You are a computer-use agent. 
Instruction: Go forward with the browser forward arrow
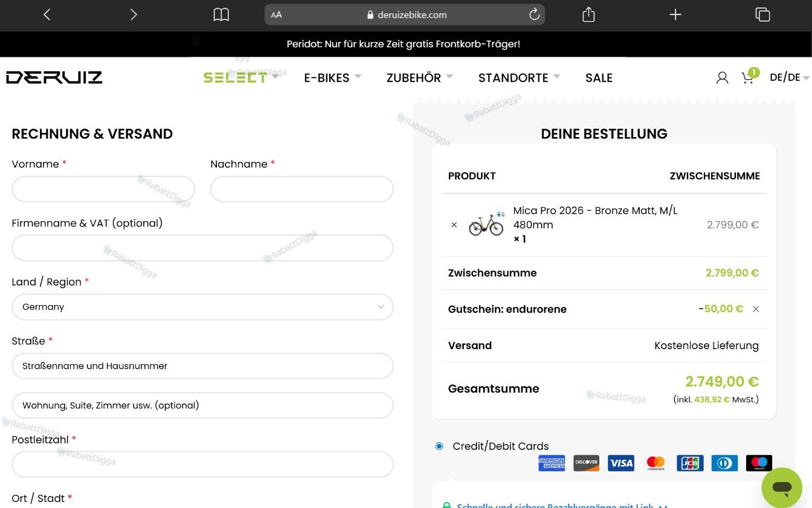[134, 14]
